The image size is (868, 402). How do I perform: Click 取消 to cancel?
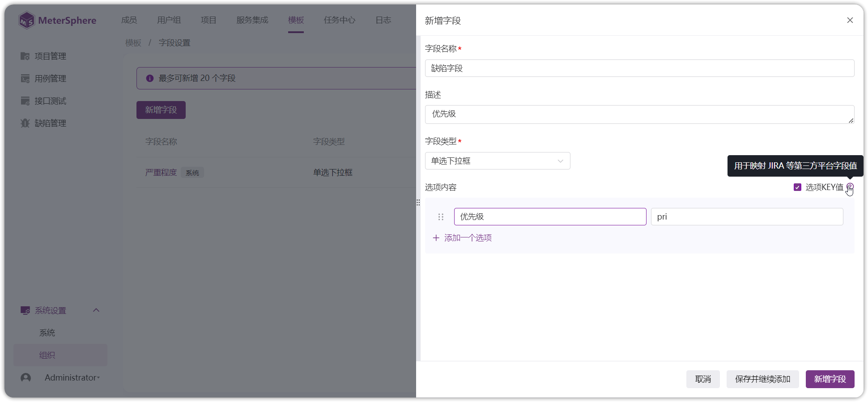point(703,379)
